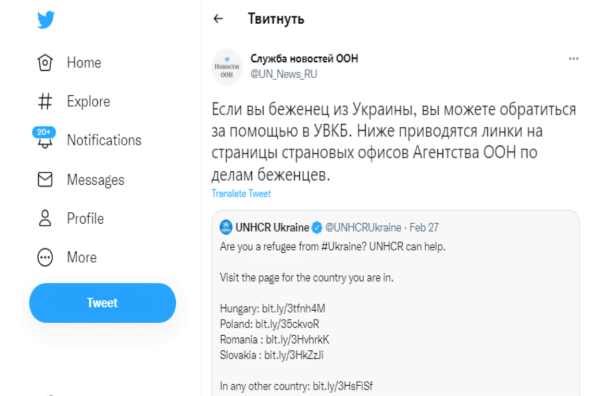This screenshot has width=590, height=396.
Task: Click the blue Tweet button
Action: click(x=102, y=303)
